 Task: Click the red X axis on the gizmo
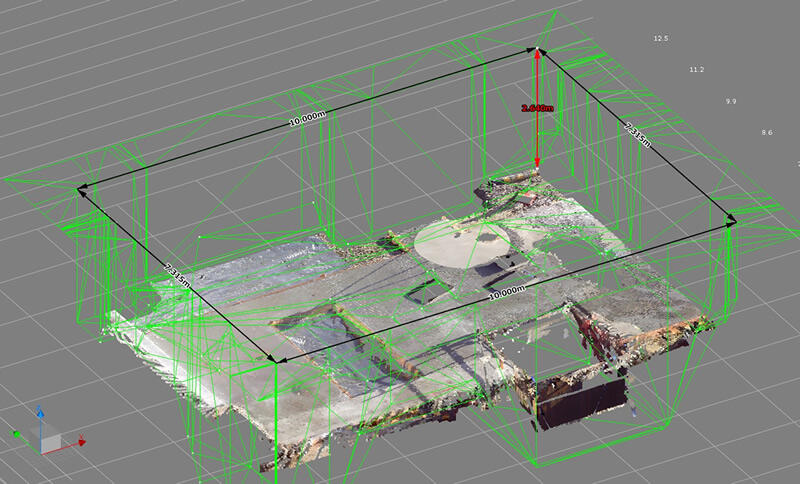[78, 441]
